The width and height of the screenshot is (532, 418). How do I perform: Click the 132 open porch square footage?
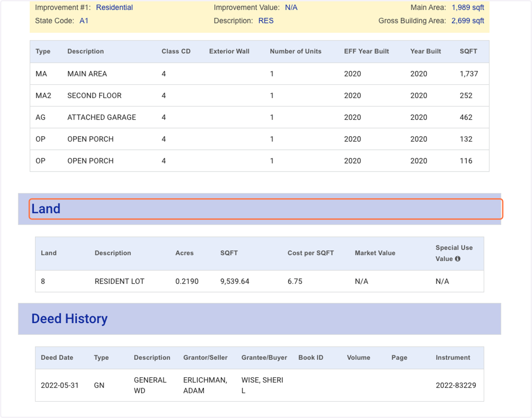(466, 139)
